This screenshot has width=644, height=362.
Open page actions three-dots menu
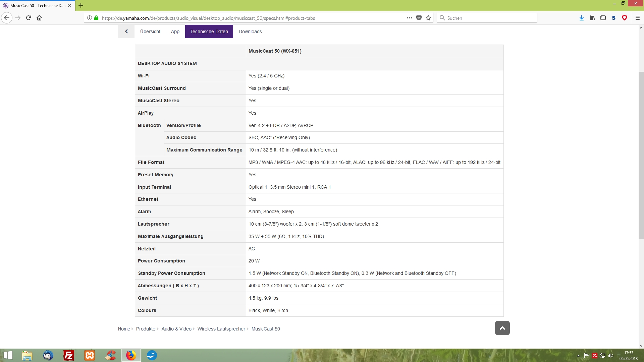pos(410,18)
